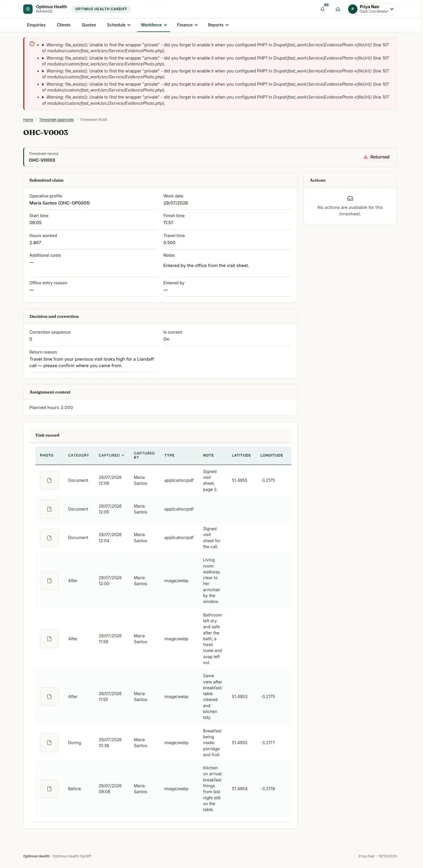Click Priya Nair's avatar circle

tap(352, 9)
